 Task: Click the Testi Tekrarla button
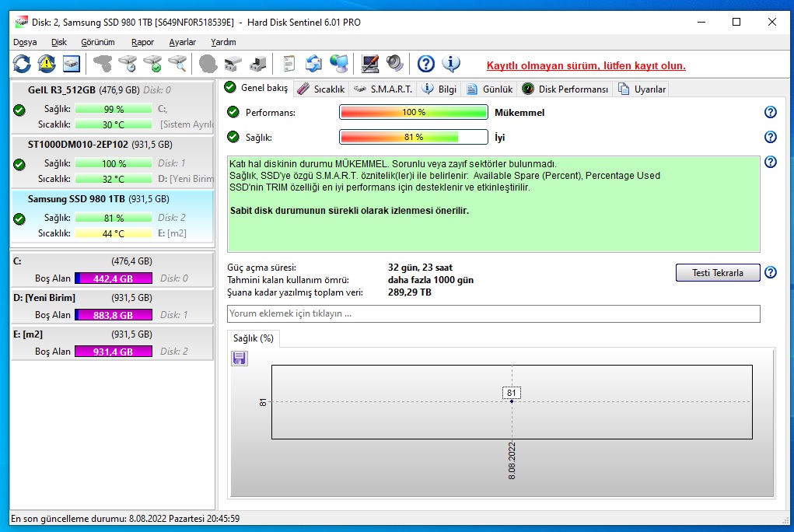point(718,272)
